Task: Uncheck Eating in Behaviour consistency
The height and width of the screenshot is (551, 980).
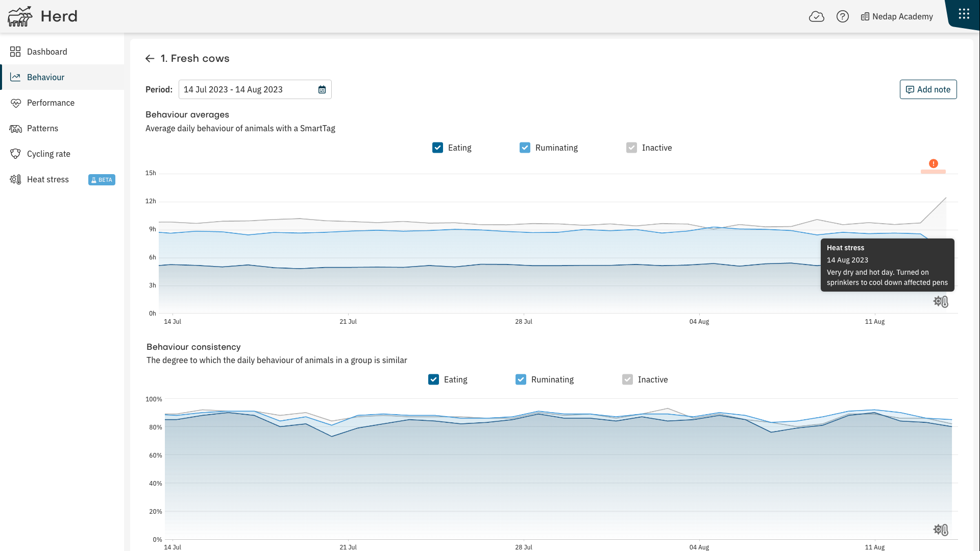Action: tap(433, 379)
